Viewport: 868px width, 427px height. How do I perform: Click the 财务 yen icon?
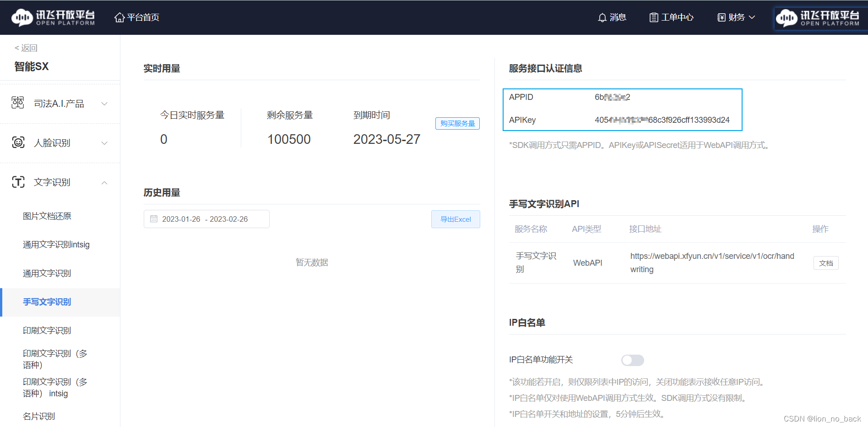pyautogui.click(x=722, y=17)
